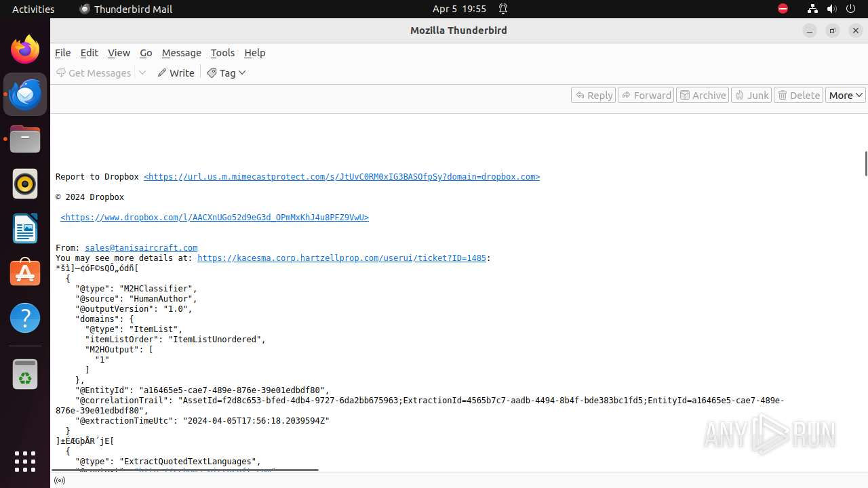Click the horizontal scrollbar at the bottom

(186, 469)
